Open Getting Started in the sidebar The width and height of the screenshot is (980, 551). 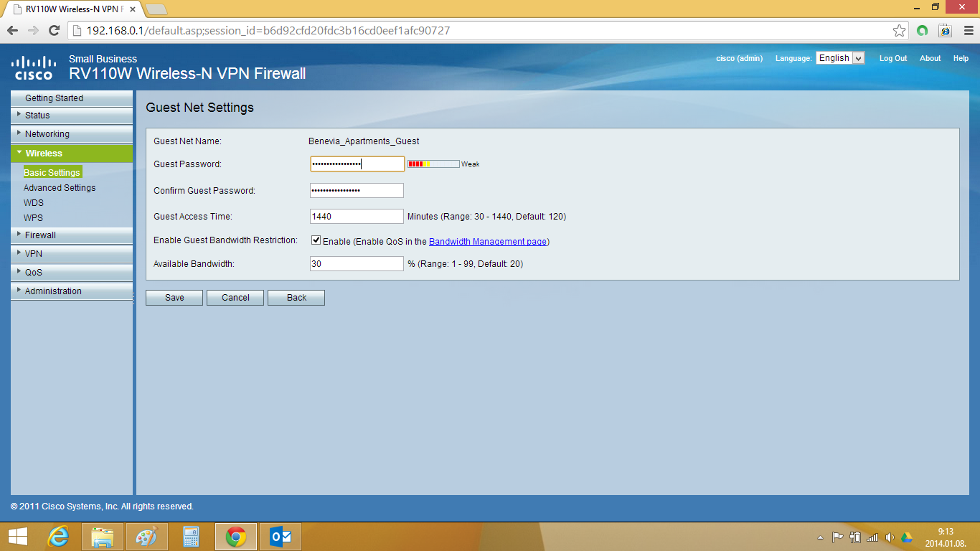pos(72,98)
